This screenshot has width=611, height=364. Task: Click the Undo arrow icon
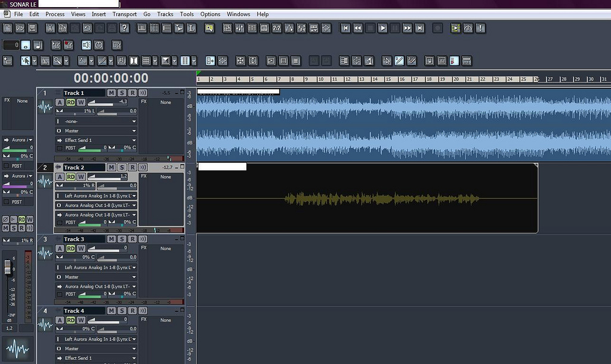87,28
